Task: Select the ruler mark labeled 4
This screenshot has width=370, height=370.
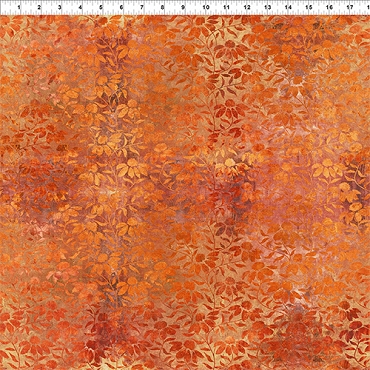Action: pyautogui.click(x=80, y=7)
